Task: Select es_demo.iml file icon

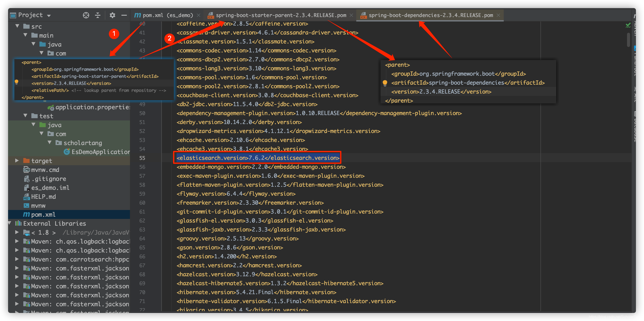Action: point(26,188)
